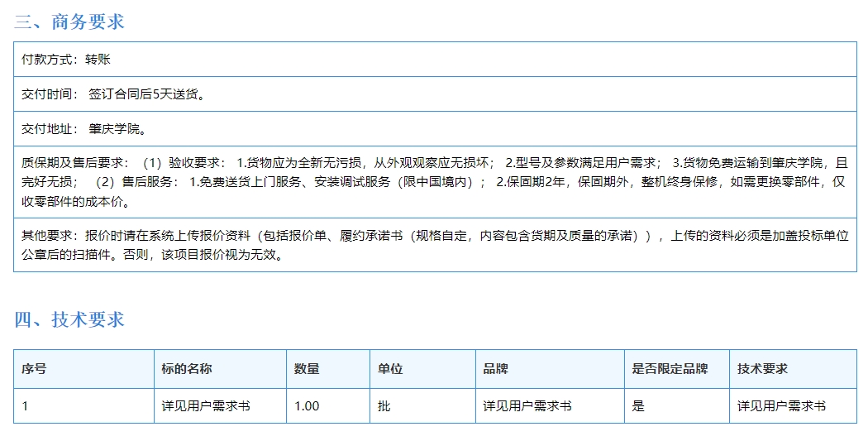Click the cell with serial number 1

point(26,406)
